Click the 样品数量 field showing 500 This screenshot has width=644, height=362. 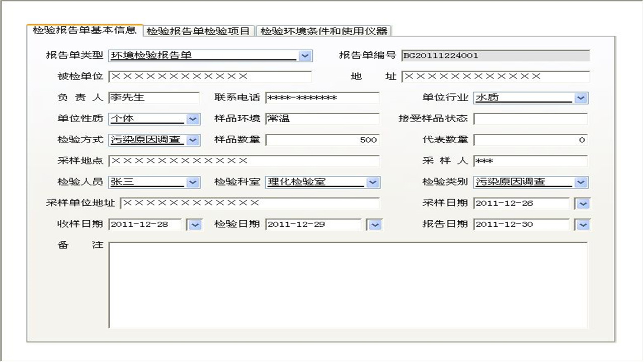tap(322, 140)
